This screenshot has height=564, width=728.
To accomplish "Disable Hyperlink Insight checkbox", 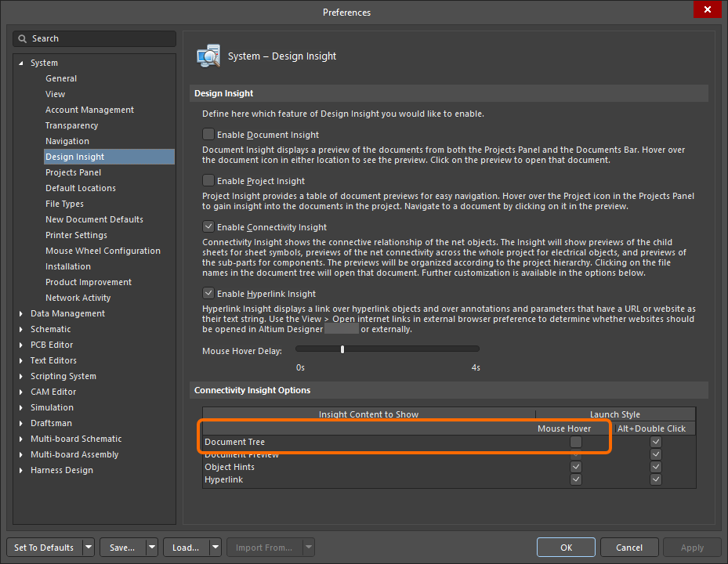I will pyautogui.click(x=208, y=293).
